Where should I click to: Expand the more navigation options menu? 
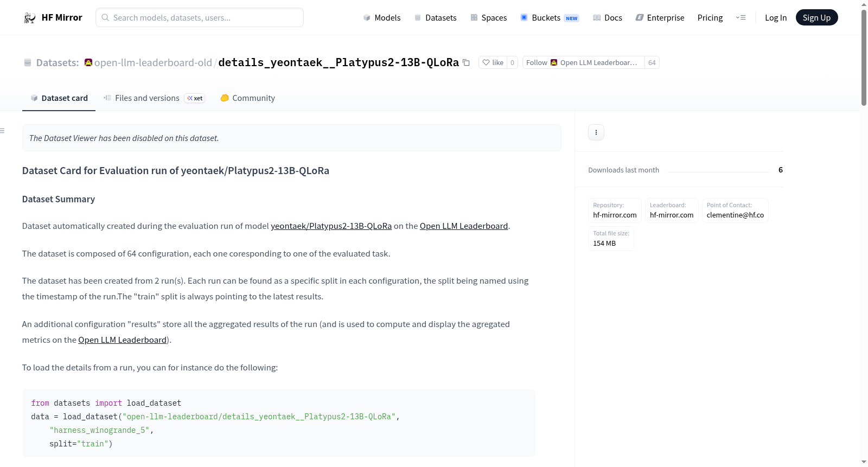tap(741, 17)
